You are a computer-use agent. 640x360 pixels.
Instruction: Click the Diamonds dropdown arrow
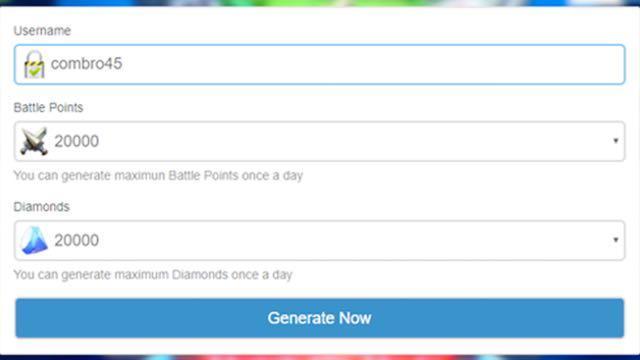(616, 240)
